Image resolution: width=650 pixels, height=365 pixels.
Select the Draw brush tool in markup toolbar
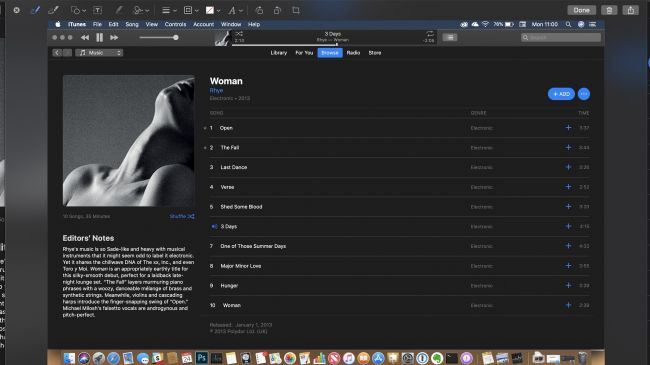[53, 10]
